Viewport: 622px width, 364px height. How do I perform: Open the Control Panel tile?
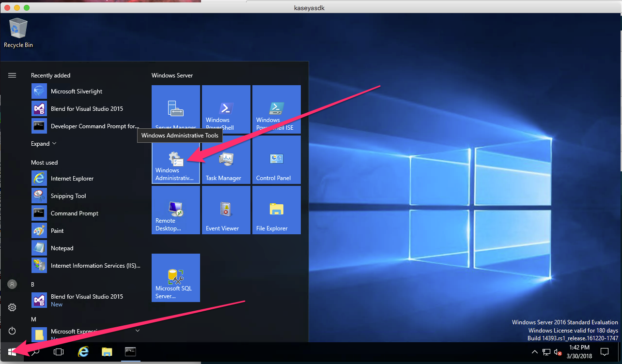click(x=277, y=160)
